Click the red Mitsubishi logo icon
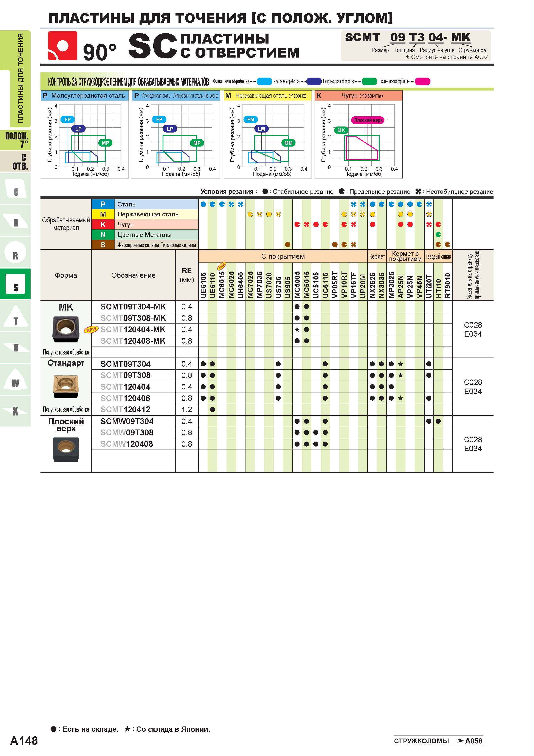The width and height of the screenshot is (534, 756). click(62, 46)
